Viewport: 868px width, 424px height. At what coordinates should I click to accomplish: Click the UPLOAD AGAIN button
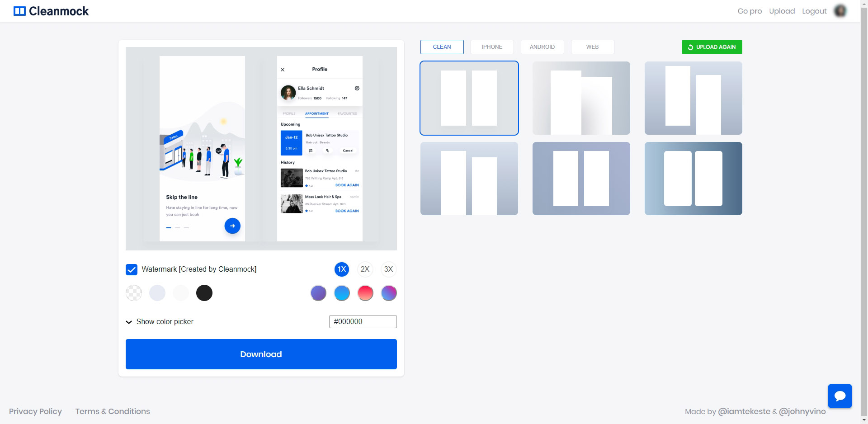click(712, 47)
